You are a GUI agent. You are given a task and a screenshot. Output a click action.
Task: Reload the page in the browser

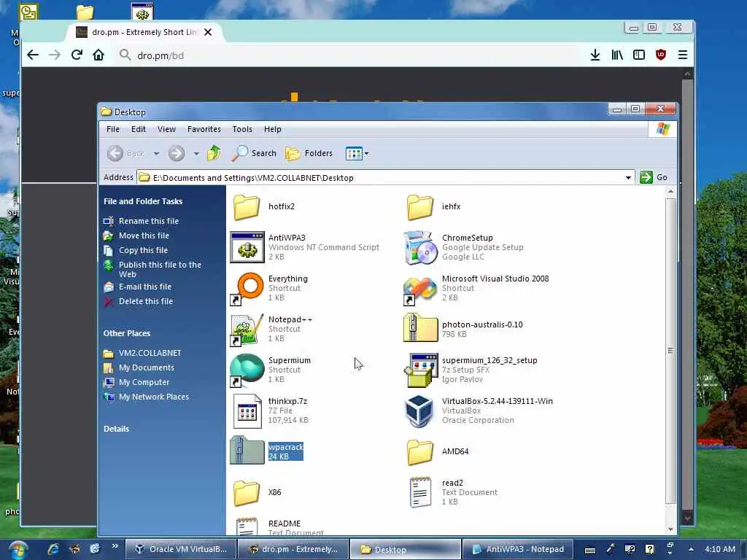coord(77,55)
